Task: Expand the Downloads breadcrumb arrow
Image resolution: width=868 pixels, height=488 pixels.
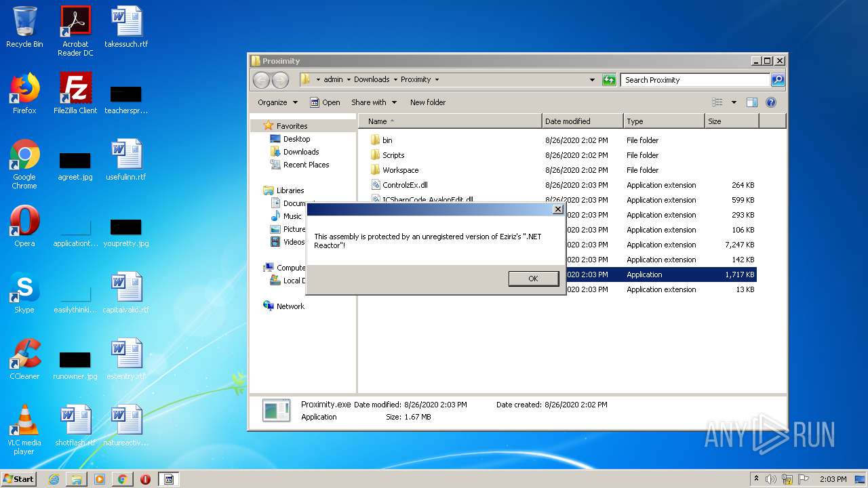Action: click(x=395, y=79)
